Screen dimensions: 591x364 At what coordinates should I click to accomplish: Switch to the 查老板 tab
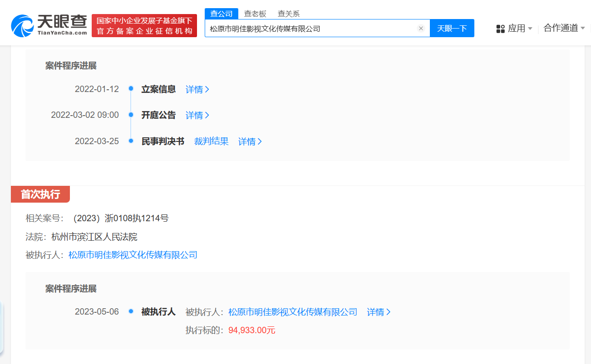255,14
